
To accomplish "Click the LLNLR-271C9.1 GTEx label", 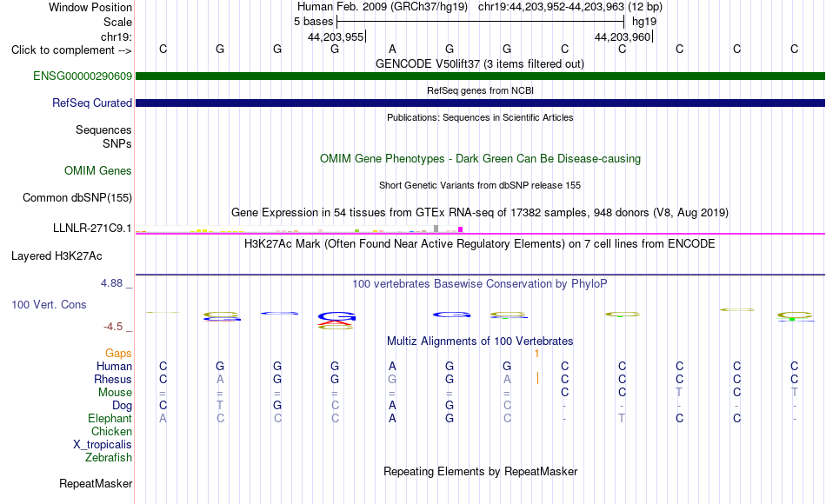I will (92, 228).
